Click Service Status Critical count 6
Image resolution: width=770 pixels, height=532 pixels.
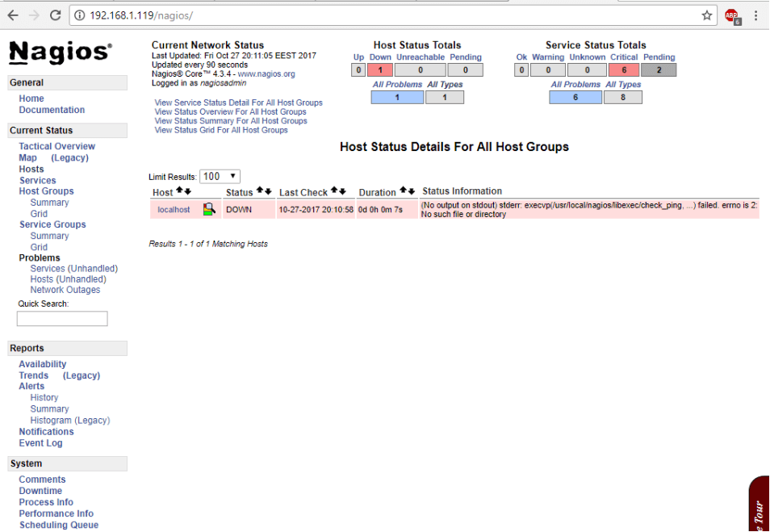click(625, 69)
